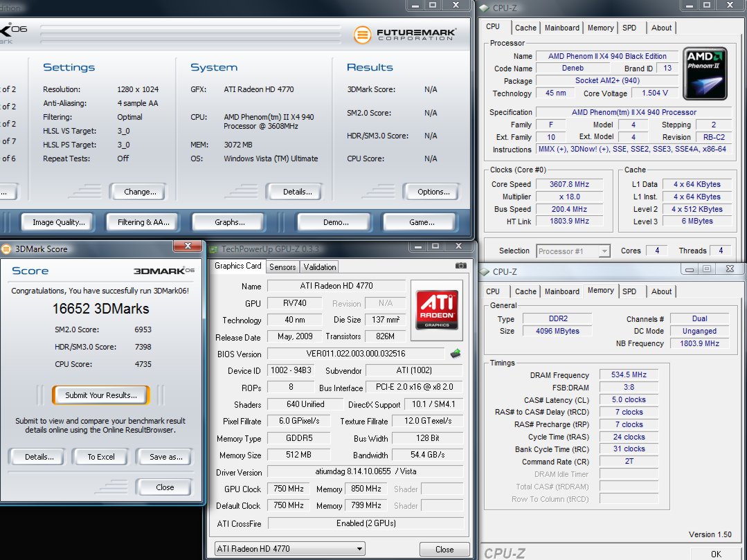Image resolution: width=747 pixels, height=560 pixels.
Task: Open Mainboard tab in top CPU-Z window
Action: 562,28
